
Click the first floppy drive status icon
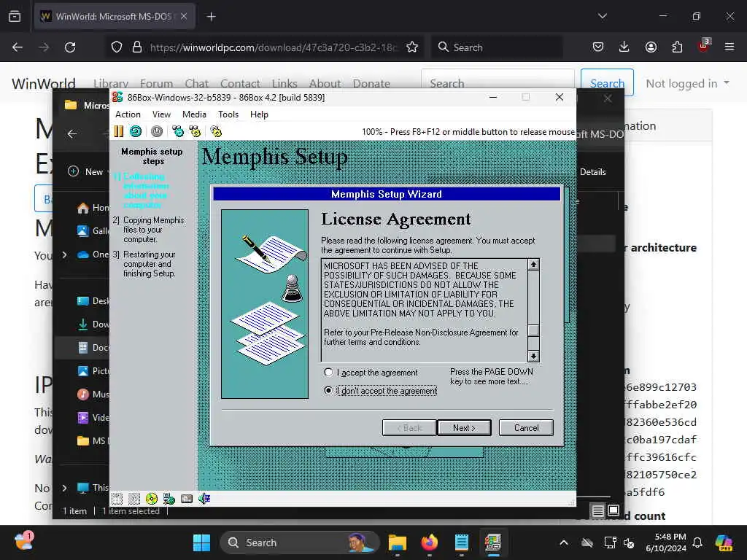[117, 499]
